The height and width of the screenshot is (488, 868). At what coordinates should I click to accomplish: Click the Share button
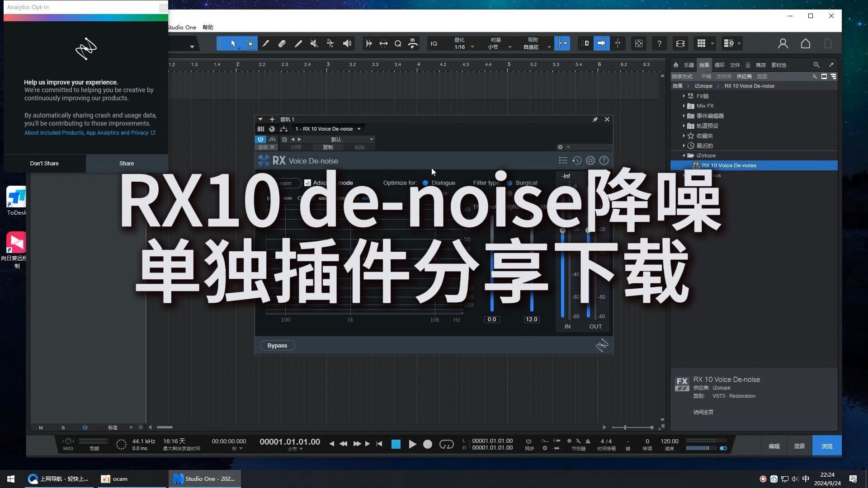(127, 163)
